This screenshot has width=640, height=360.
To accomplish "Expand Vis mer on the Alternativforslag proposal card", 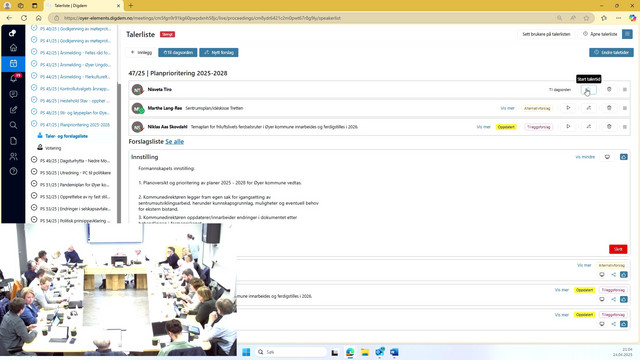I will pyautogui.click(x=584, y=265).
